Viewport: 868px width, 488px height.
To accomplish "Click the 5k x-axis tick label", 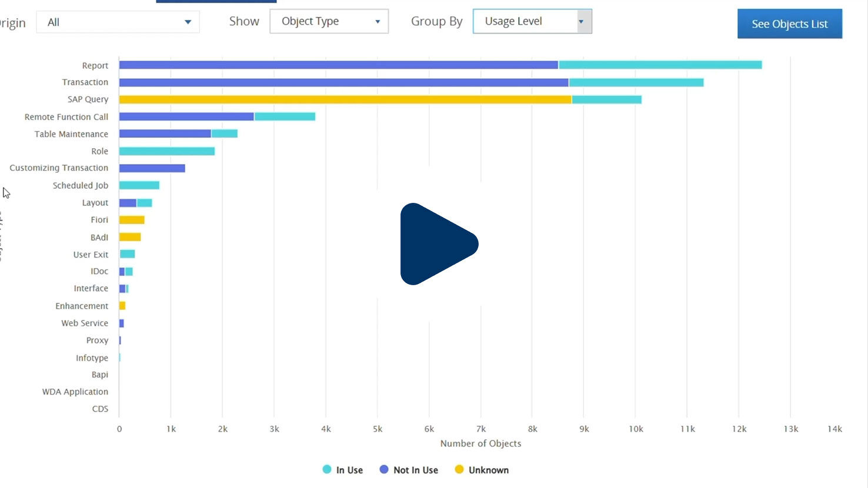I will tap(378, 429).
